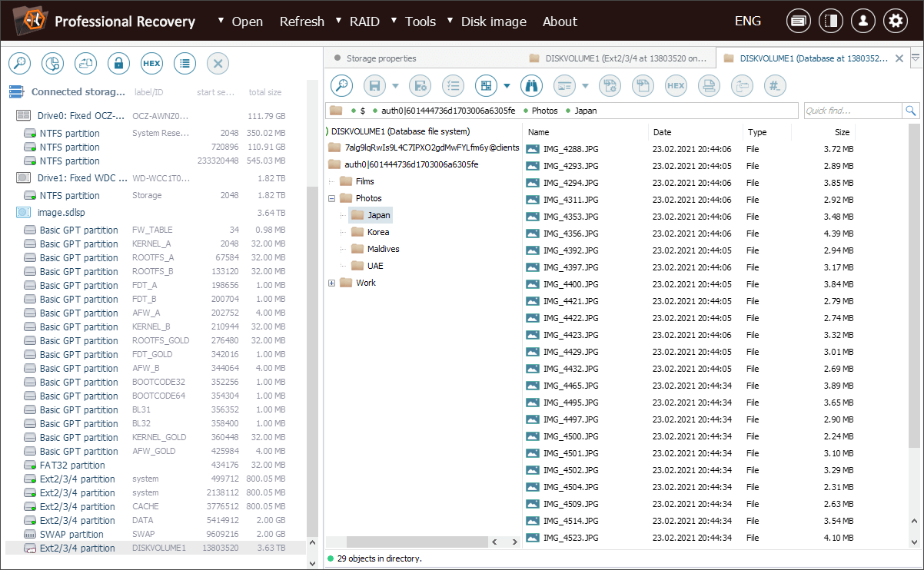
Task: Open HEX viewer from left toolbar
Action: pos(151,63)
